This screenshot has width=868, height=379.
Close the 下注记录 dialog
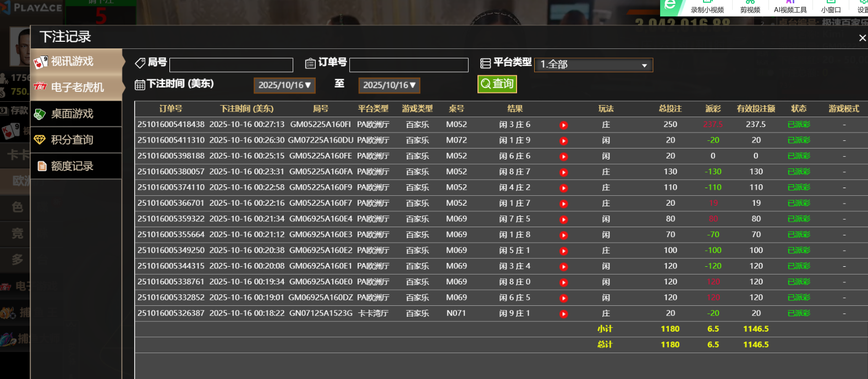pos(862,38)
